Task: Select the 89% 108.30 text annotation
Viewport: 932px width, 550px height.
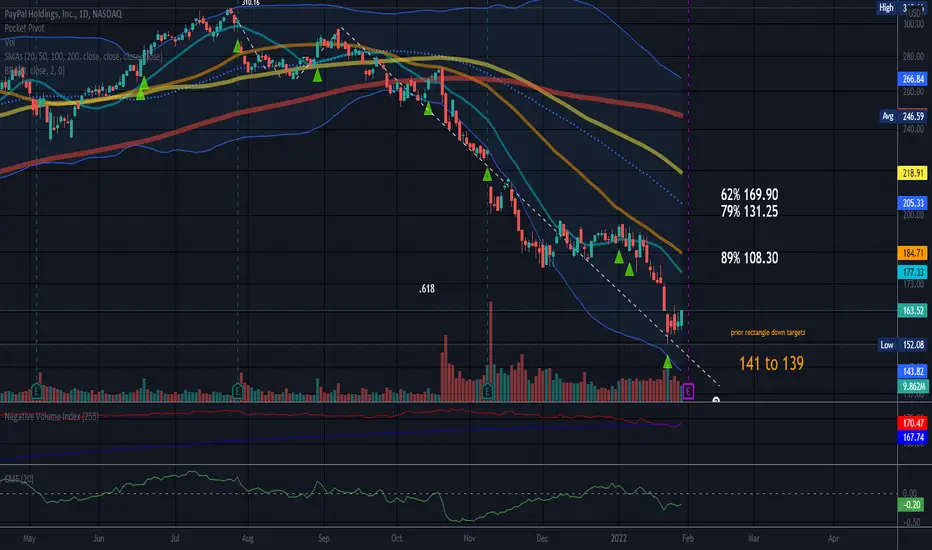Action: click(749, 257)
